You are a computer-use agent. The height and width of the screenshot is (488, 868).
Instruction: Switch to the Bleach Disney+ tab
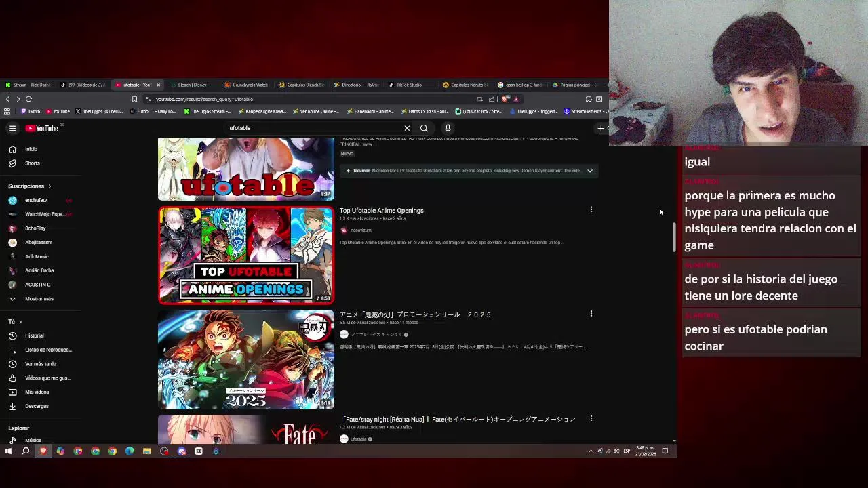click(x=190, y=85)
